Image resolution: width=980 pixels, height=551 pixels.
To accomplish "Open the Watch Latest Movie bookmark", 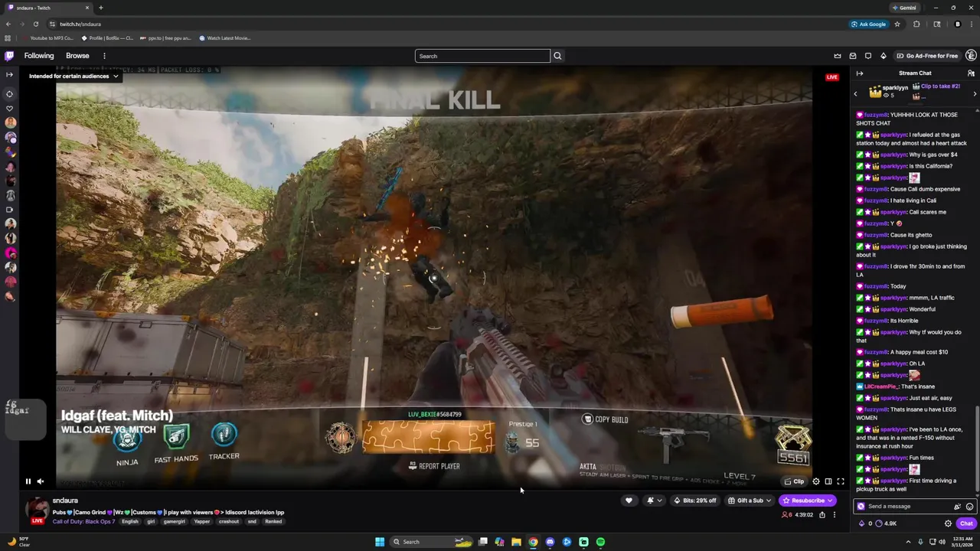I will point(225,37).
